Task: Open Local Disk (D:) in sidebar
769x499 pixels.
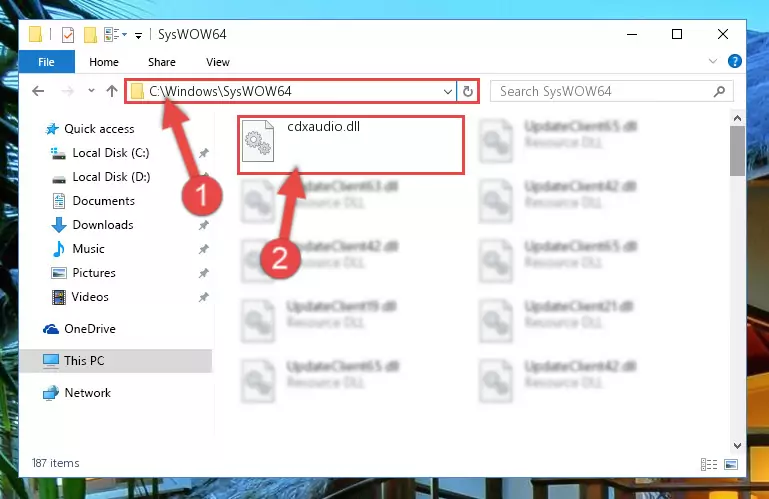Action: [x=111, y=177]
